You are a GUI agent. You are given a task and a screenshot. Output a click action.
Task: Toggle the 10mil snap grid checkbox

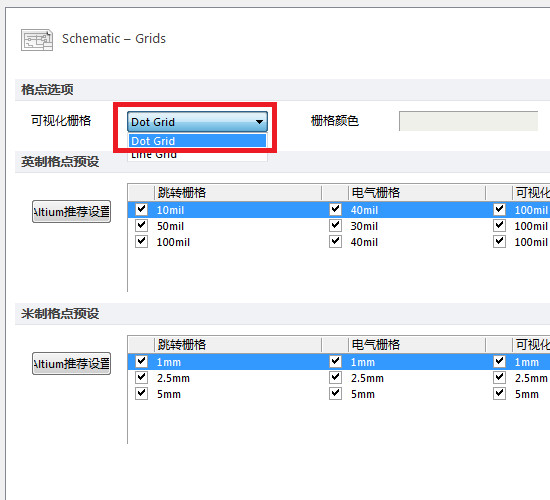141,209
